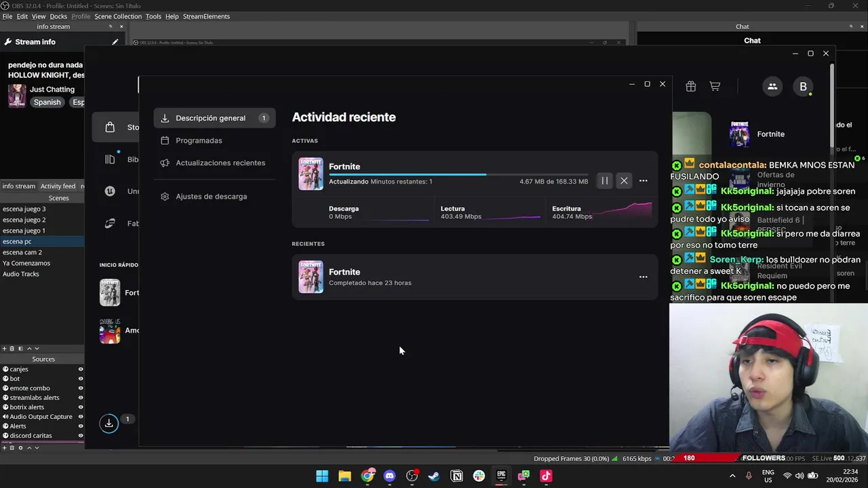Toggle Audio Output Capture visibility

click(81, 417)
